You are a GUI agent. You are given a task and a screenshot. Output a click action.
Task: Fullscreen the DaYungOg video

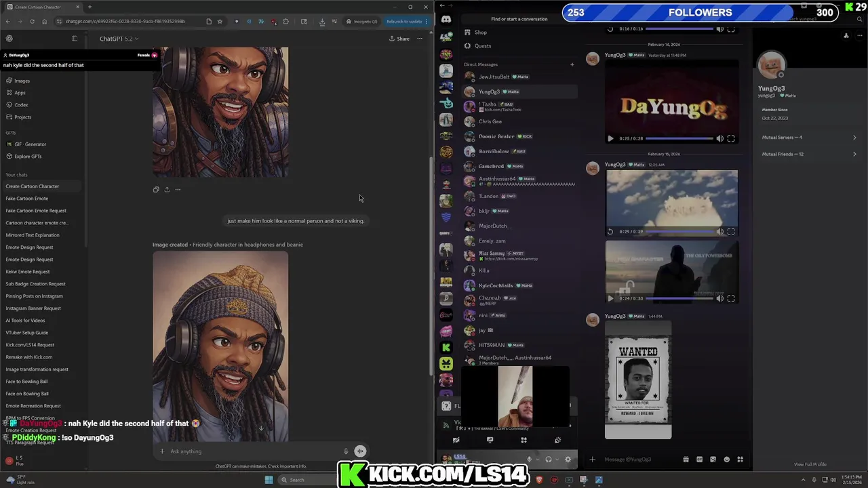click(731, 138)
